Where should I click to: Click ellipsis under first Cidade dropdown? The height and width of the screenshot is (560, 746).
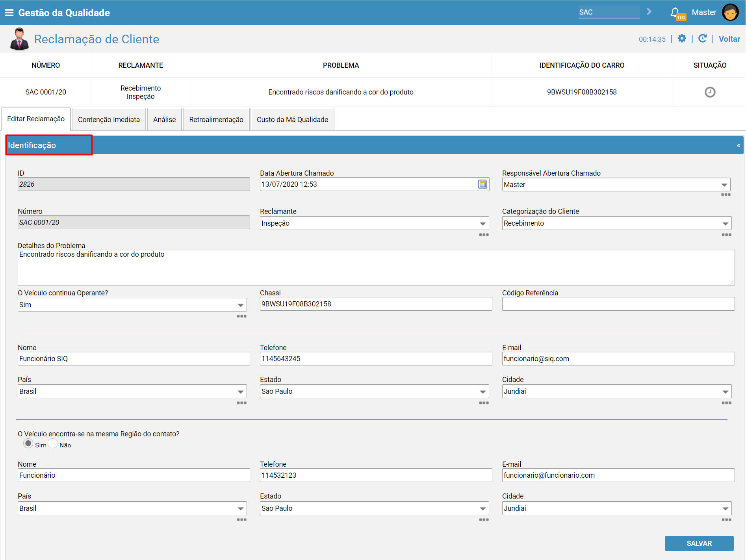tap(726, 403)
